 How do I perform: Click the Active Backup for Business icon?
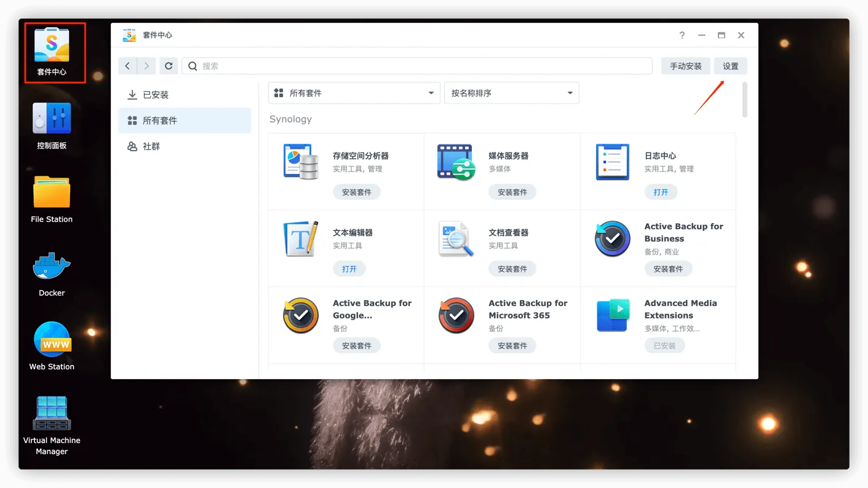[x=613, y=238]
